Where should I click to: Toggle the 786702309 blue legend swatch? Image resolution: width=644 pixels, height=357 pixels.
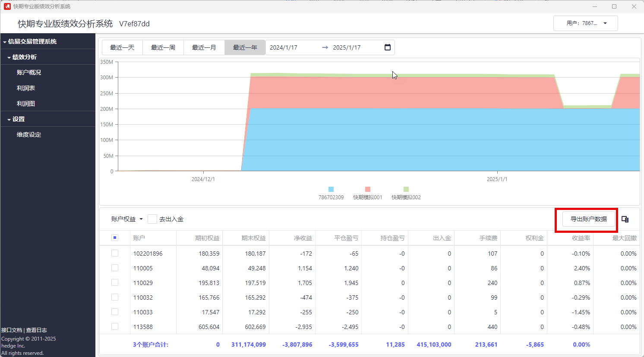(331, 189)
